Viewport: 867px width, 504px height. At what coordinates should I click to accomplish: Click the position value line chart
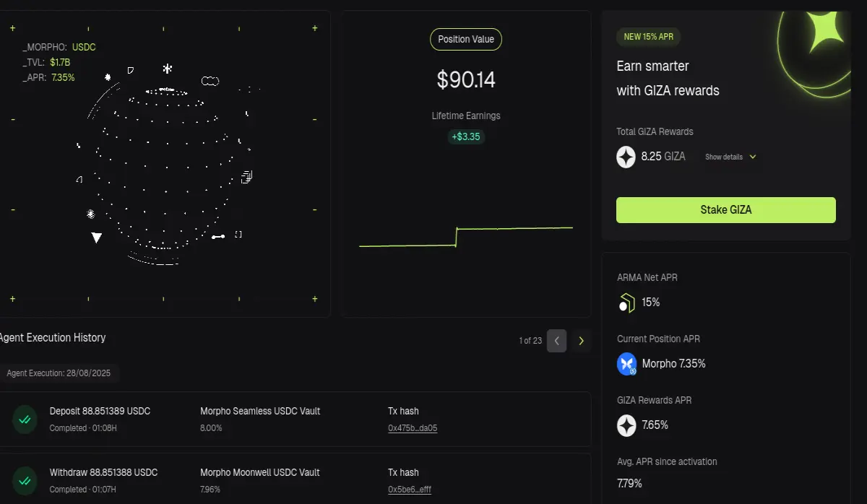coord(466,238)
